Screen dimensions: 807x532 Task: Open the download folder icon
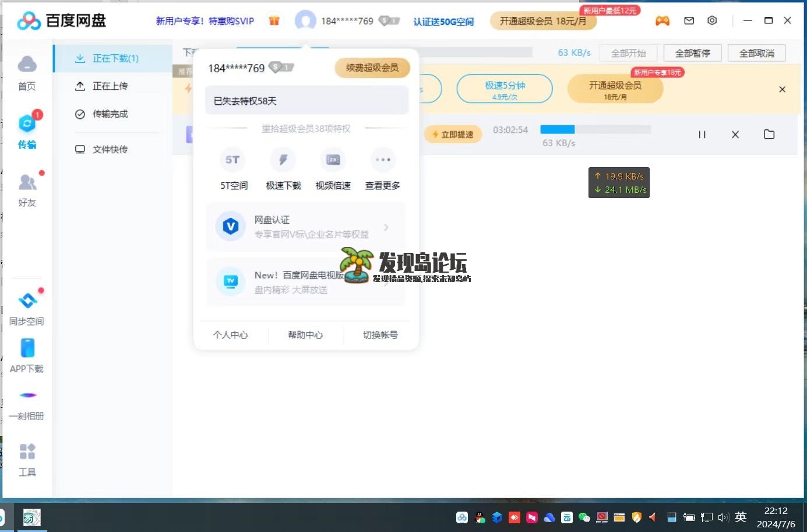pos(769,135)
